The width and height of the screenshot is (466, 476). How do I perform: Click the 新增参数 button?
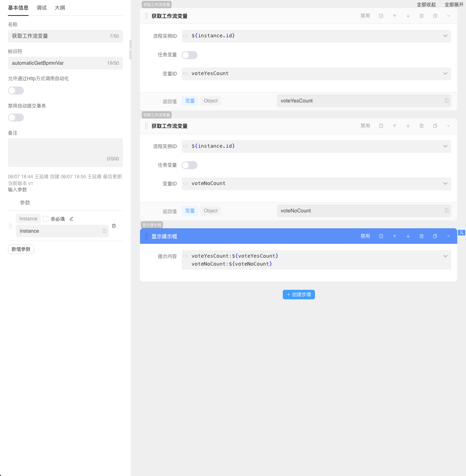click(21, 249)
